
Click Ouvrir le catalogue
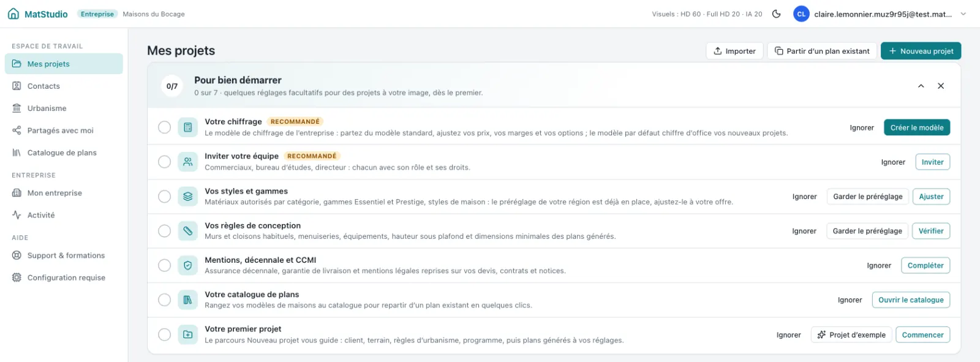(911, 300)
